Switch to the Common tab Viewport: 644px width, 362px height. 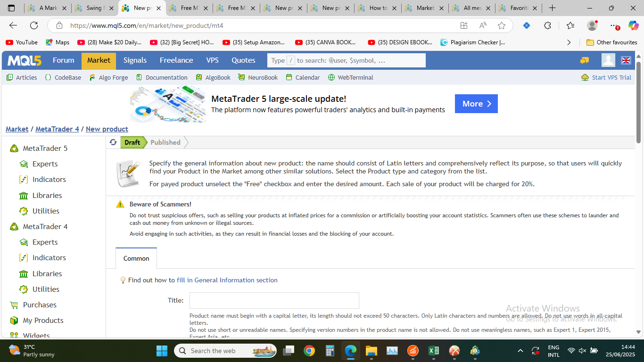[136, 258]
